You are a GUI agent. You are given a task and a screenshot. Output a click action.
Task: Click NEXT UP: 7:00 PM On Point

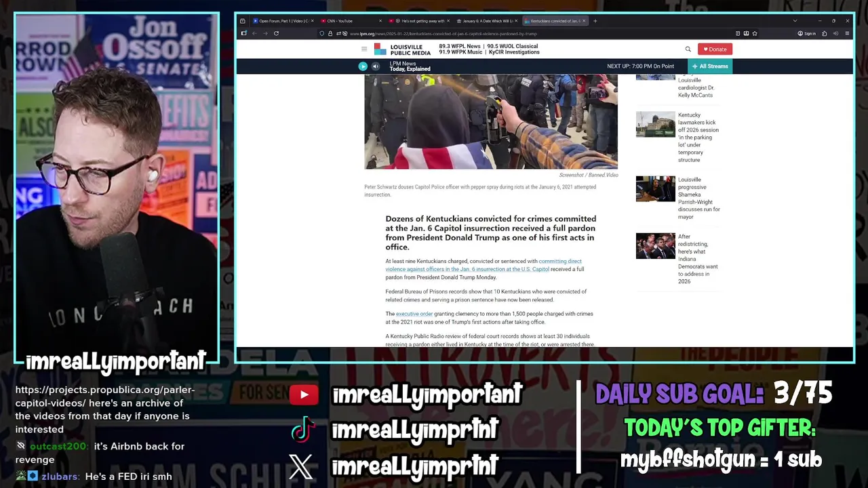click(640, 66)
